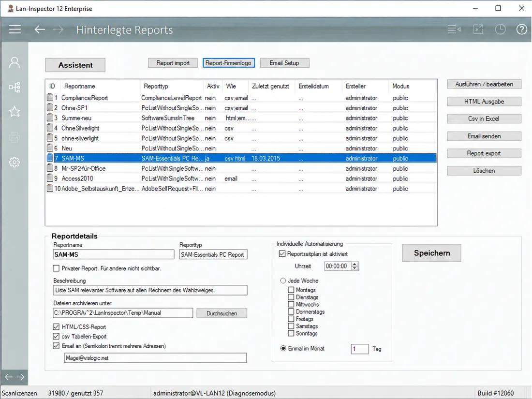Image resolution: width=532 pixels, height=399 pixels.
Task: Open the clock history icon
Action: tap(500, 30)
